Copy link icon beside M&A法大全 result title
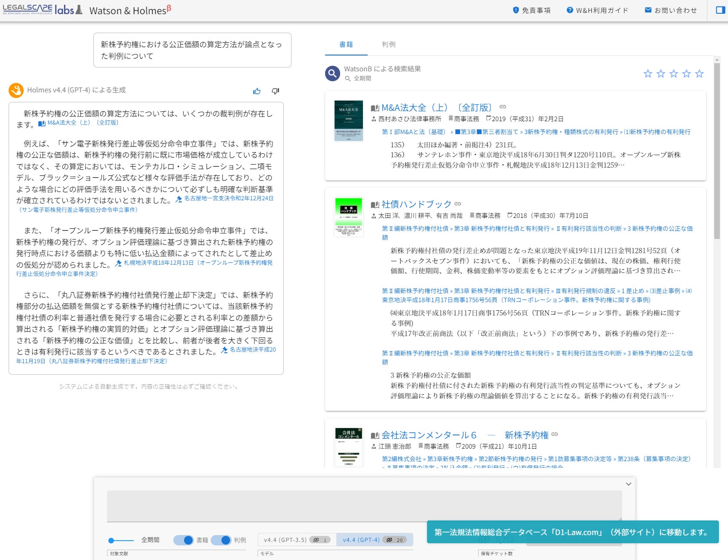 (503, 107)
